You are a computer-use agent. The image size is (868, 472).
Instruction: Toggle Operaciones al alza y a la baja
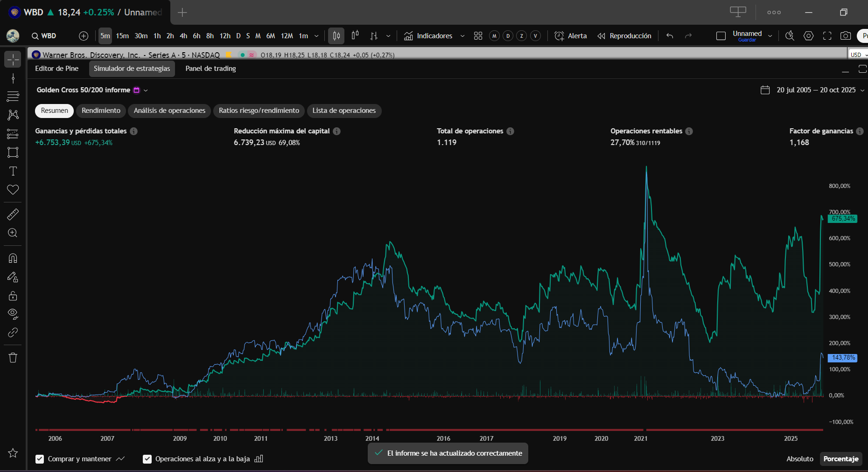[x=147, y=459]
